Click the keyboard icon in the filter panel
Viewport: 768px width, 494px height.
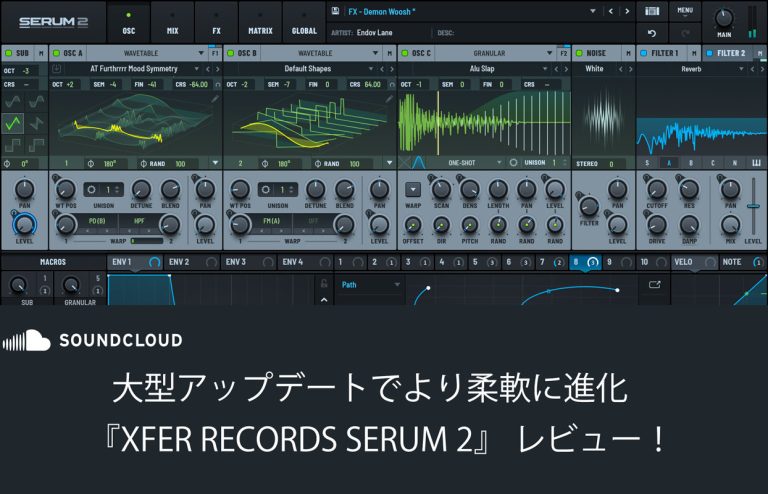[x=756, y=163]
